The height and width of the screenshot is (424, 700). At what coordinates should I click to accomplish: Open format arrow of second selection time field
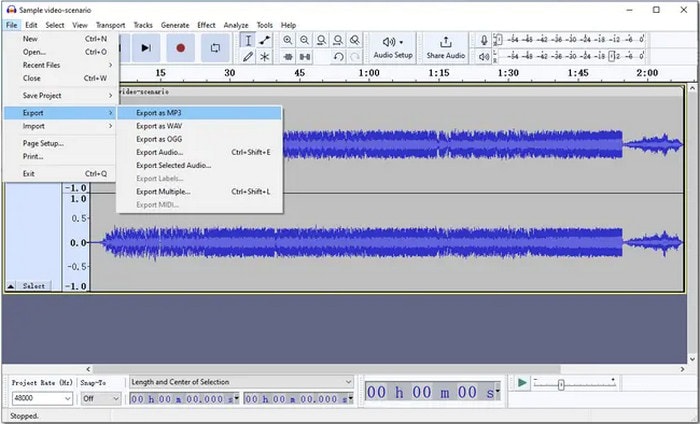coord(350,398)
